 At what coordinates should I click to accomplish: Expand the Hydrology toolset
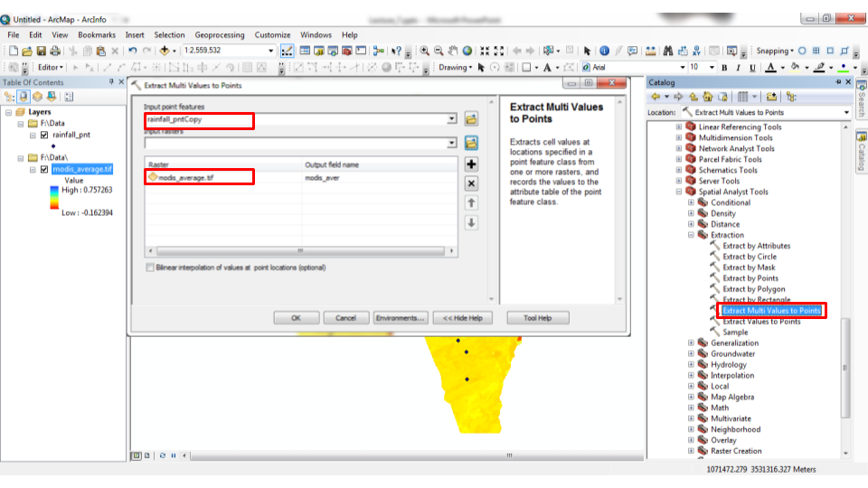[691, 364]
